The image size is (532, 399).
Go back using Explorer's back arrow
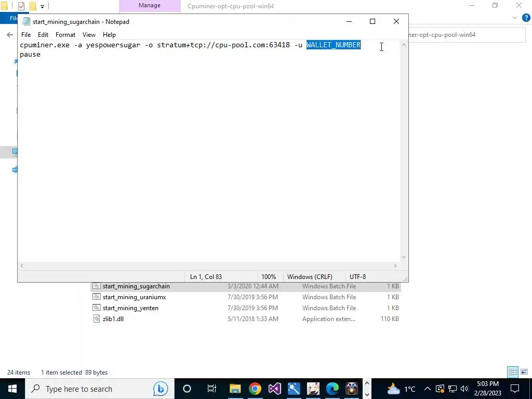coord(10,35)
